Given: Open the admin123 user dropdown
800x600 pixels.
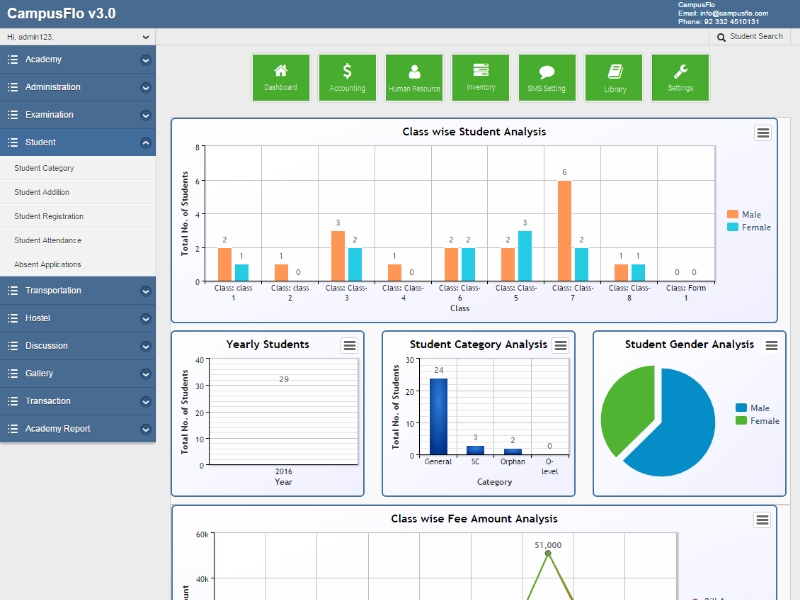Looking at the screenshot, I should coord(78,37).
